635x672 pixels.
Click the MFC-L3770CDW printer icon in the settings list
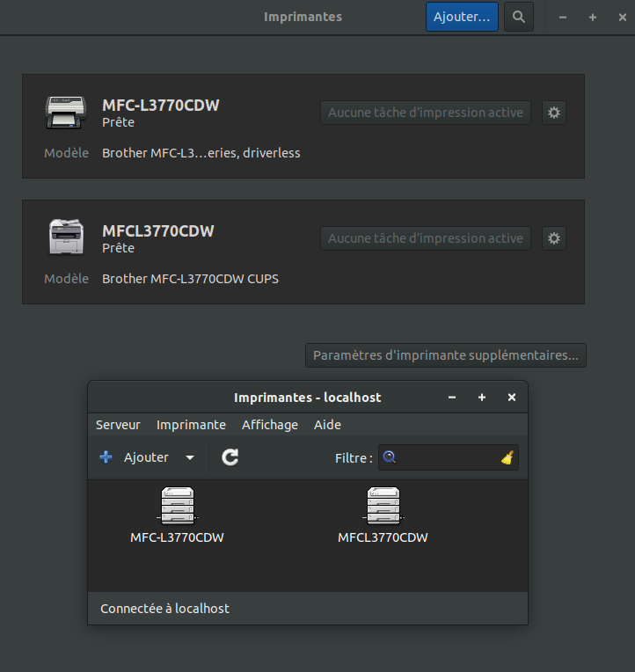(66, 113)
